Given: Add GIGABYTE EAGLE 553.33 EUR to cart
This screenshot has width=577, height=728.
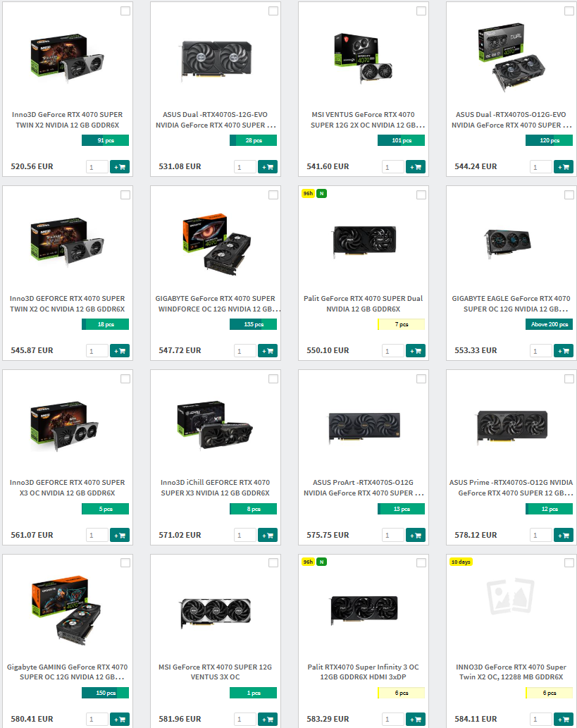Looking at the screenshot, I should click(x=564, y=350).
